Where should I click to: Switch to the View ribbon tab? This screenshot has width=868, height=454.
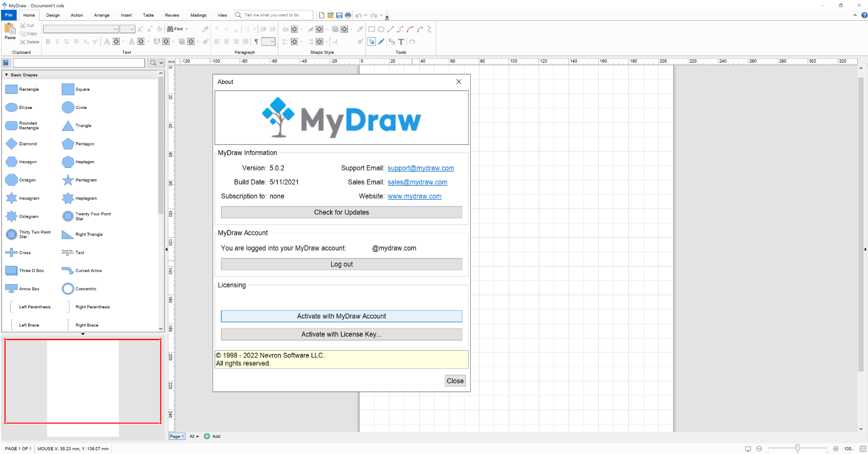point(222,15)
